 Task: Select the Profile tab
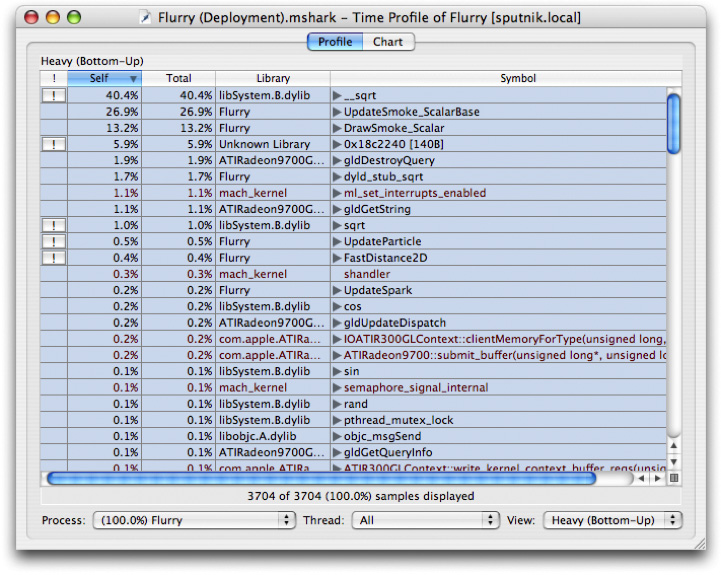[x=334, y=42]
